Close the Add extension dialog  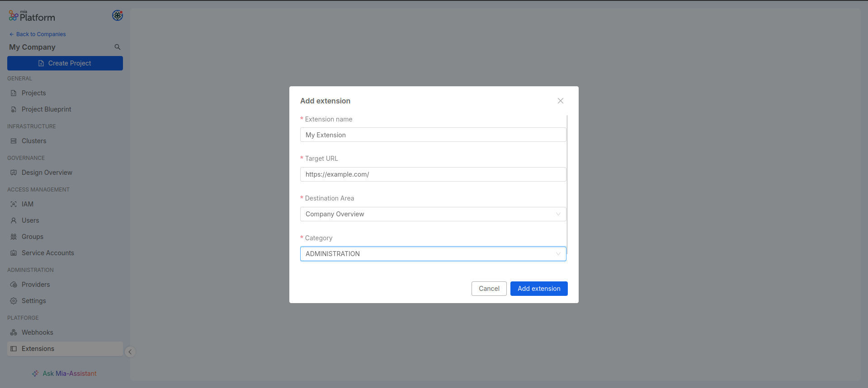[561, 101]
